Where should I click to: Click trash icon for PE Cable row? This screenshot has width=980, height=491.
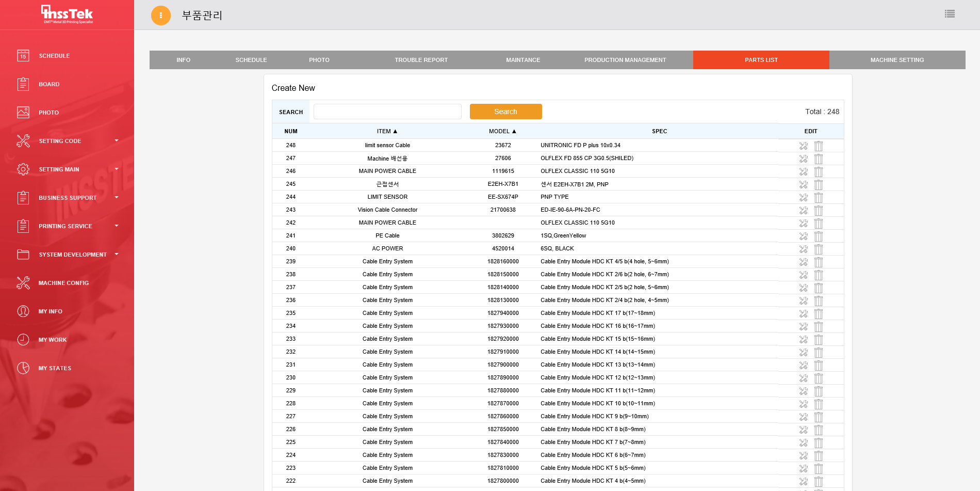coord(819,236)
